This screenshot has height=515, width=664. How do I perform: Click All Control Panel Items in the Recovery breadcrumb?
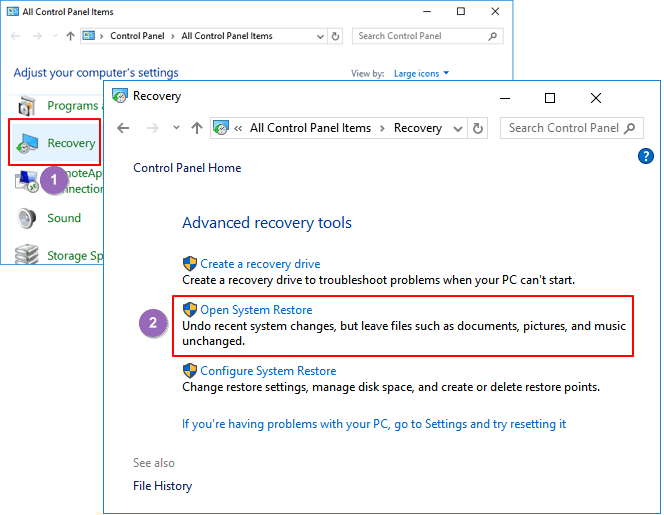[x=310, y=128]
